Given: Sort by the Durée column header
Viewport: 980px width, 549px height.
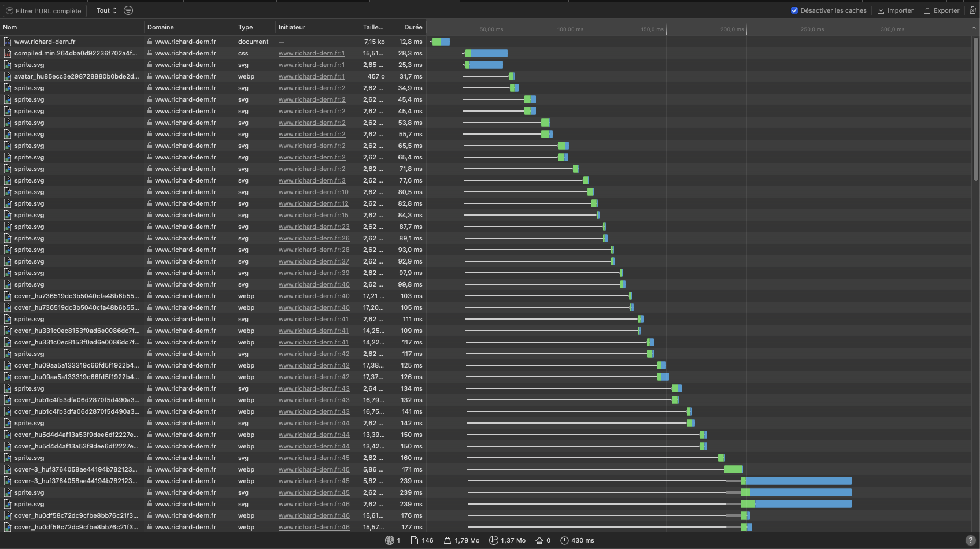Looking at the screenshot, I should coord(413,27).
